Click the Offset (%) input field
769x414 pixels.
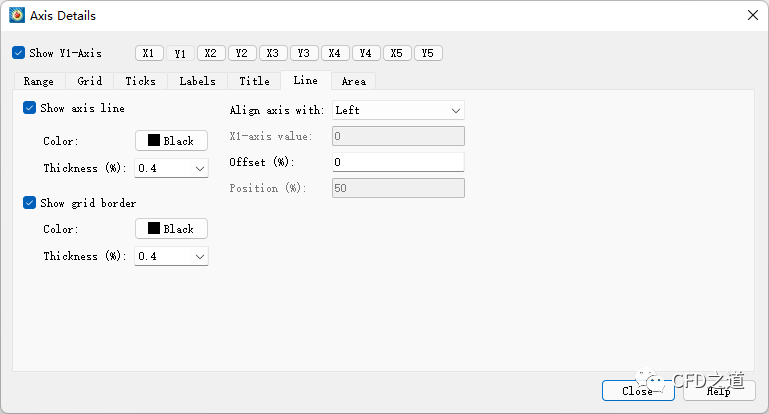click(398, 162)
